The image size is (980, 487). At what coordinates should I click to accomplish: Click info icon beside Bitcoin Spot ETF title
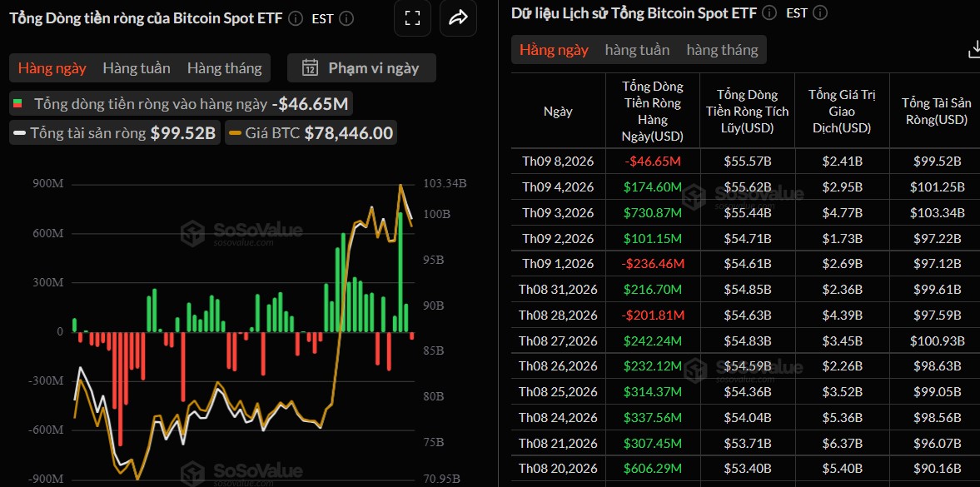(296, 18)
